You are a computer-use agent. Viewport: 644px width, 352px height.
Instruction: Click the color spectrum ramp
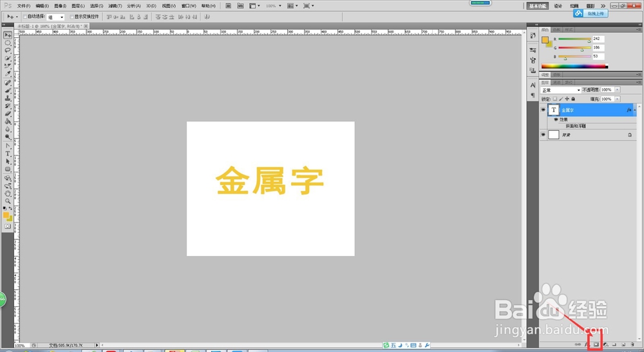(574, 66)
